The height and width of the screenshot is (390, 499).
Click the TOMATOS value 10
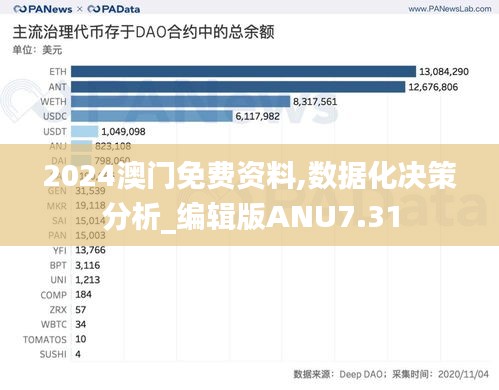81,339
